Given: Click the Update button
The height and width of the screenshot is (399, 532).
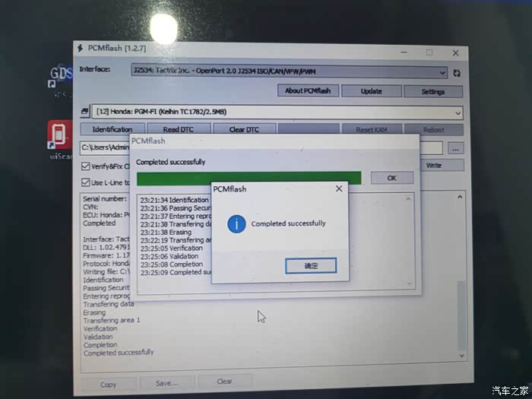Looking at the screenshot, I should click(372, 91).
